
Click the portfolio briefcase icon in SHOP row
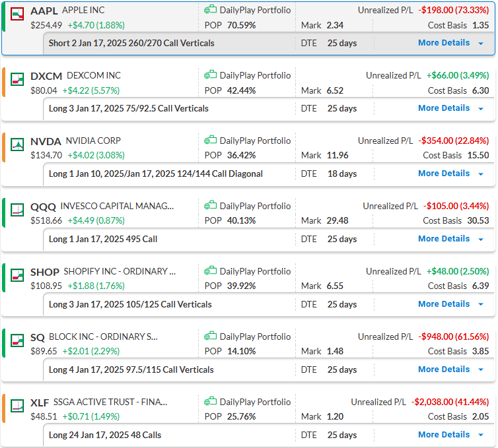pos(210,271)
